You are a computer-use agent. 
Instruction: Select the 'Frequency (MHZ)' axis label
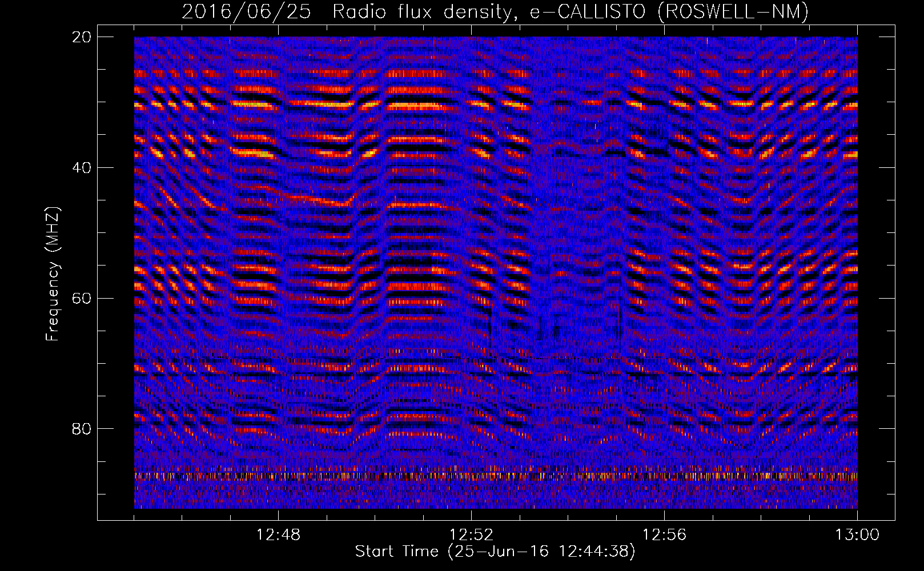click(52, 274)
